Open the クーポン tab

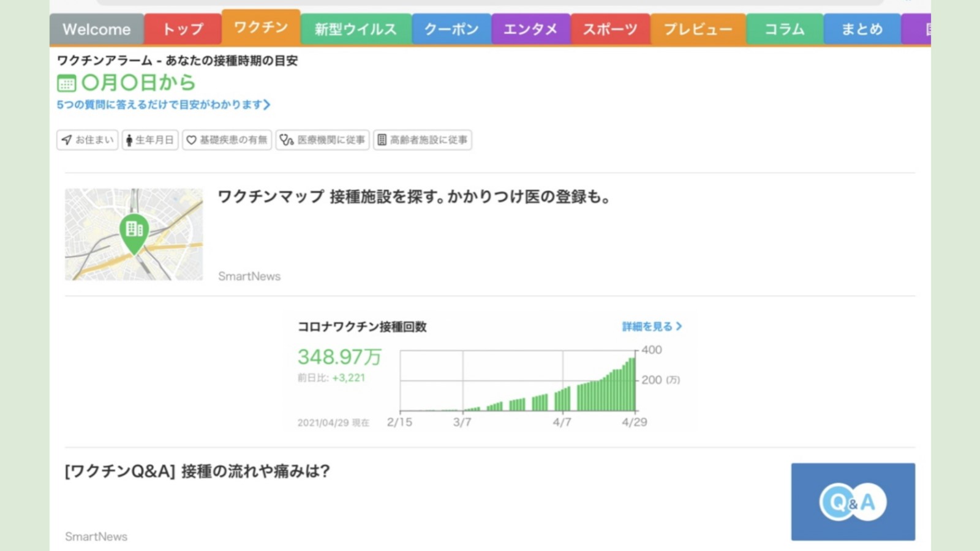[451, 29]
